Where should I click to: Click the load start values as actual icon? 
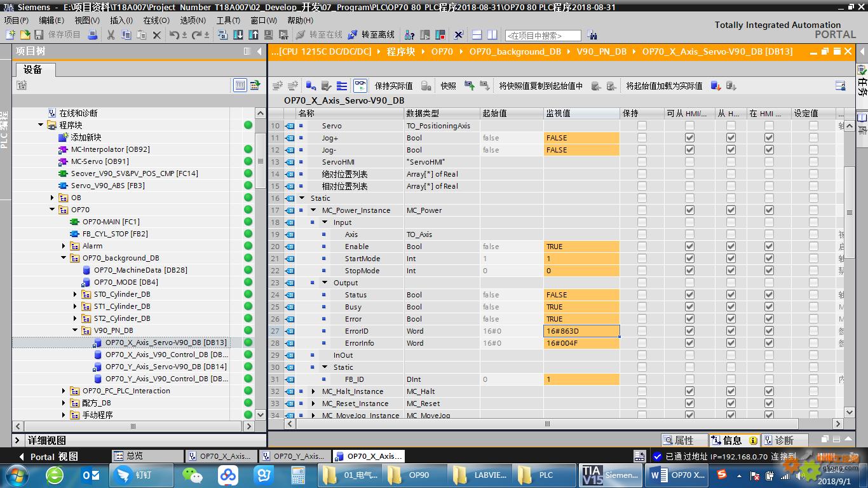click(716, 86)
